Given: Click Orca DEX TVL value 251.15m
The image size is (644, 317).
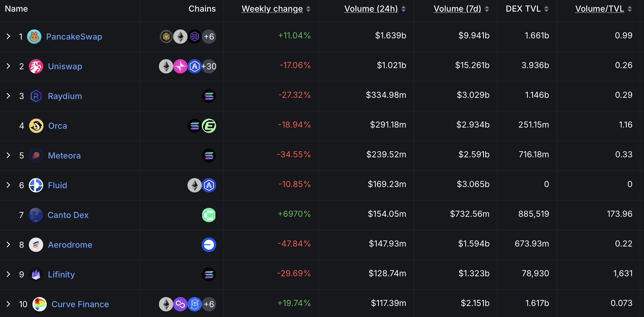Looking at the screenshot, I should click(x=534, y=125).
